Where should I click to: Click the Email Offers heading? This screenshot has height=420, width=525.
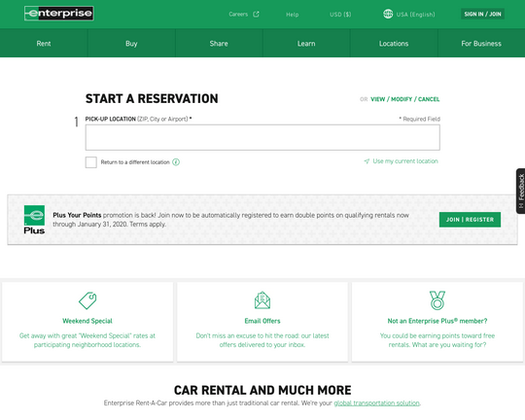tap(262, 321)
